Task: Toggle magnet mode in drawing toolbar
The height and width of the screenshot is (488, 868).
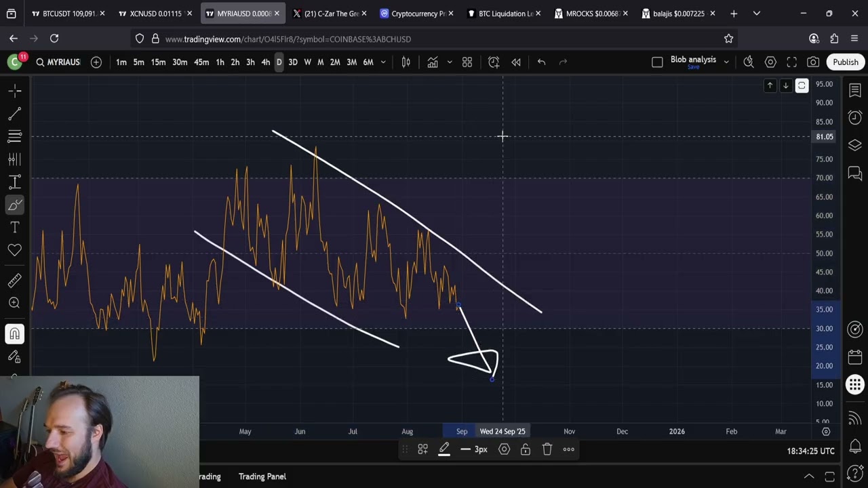Action: 15,333
